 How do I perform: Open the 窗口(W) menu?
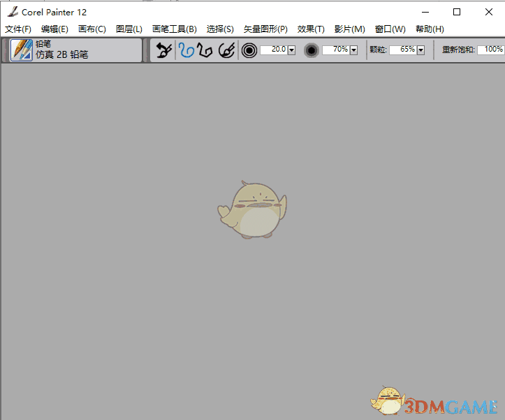pyautogui.click(x=390, y=29)
